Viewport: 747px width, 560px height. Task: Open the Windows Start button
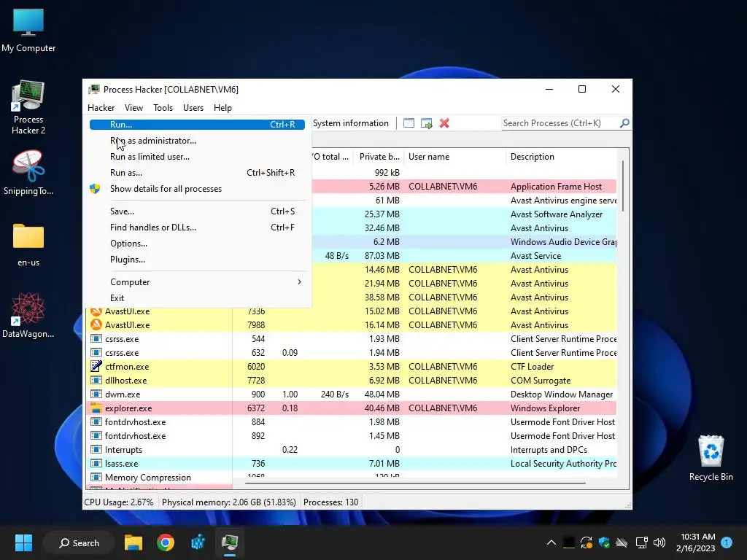[x=23, y=542]
